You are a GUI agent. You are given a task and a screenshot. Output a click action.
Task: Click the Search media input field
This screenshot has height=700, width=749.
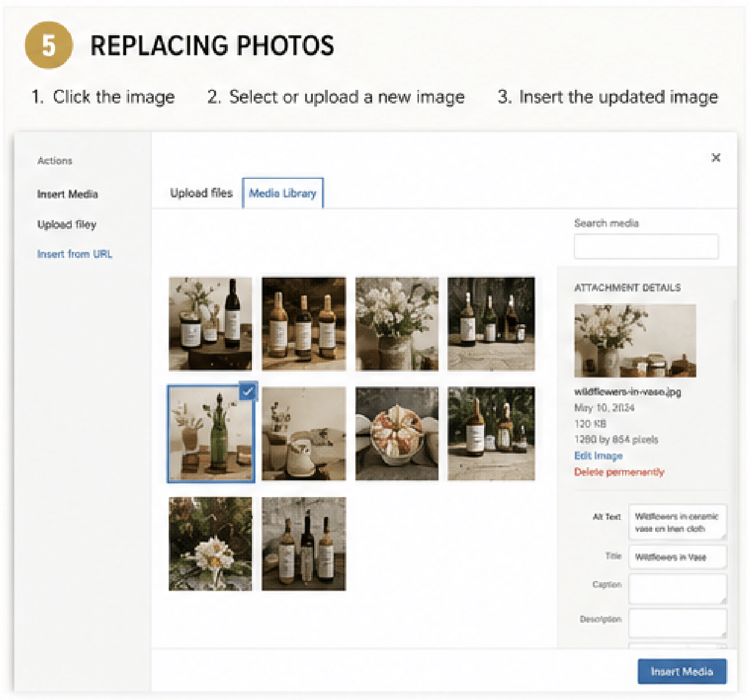tap(646, 246)
